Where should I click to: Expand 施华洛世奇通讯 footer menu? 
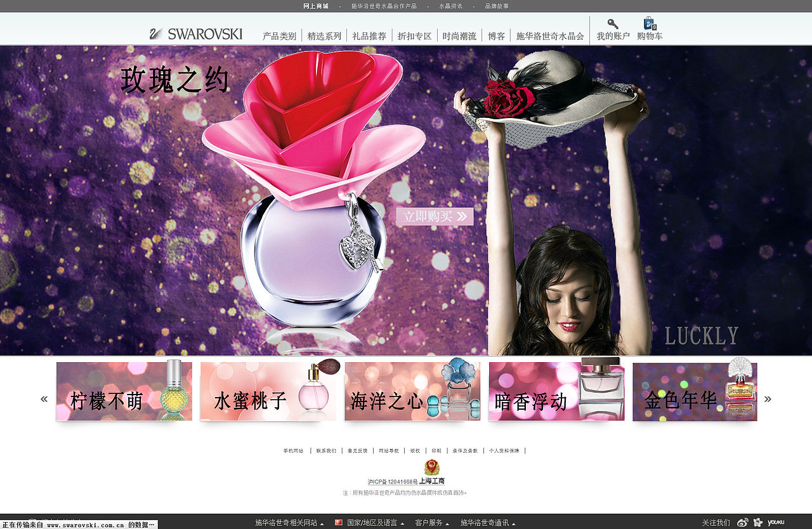(x=488, y=523)
